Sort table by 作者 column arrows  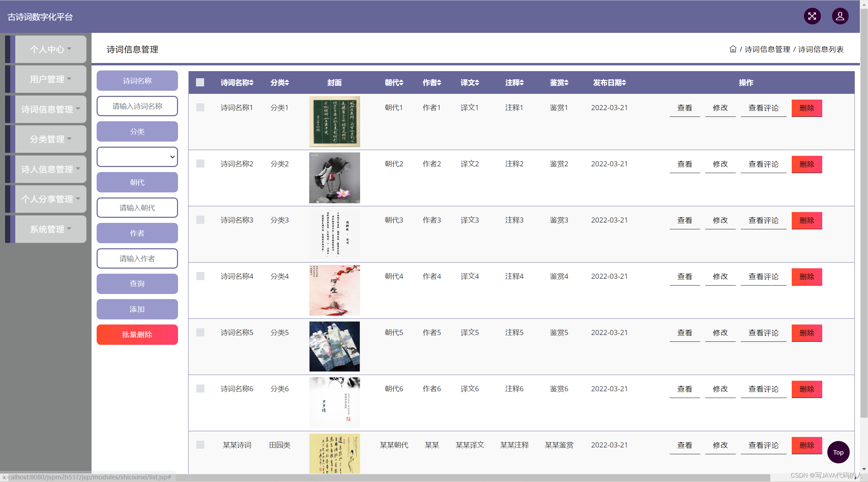tap(439, 83)
